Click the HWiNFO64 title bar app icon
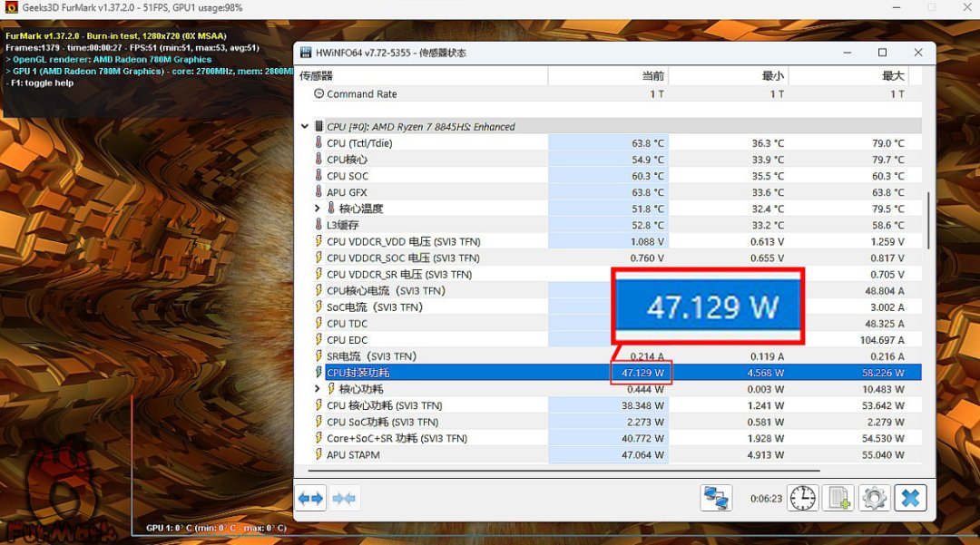The width and height of the screenshot is (980, 545). pos(306,53)
